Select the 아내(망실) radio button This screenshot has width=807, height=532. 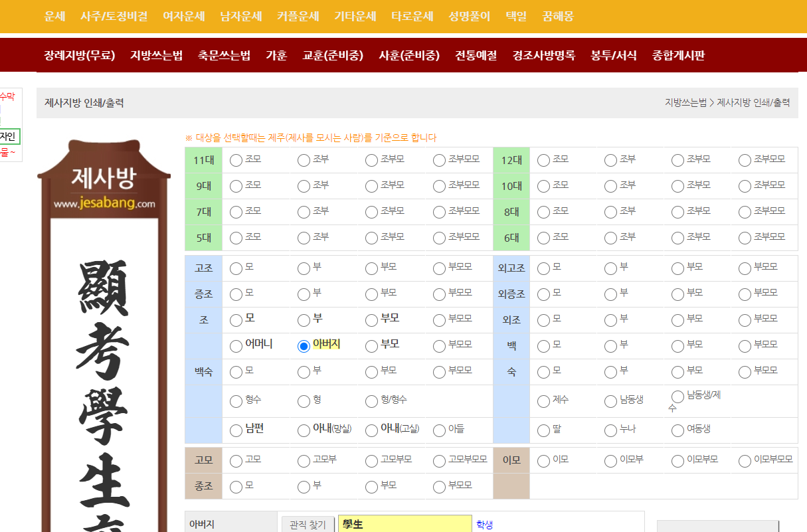[x=304, y=430]
